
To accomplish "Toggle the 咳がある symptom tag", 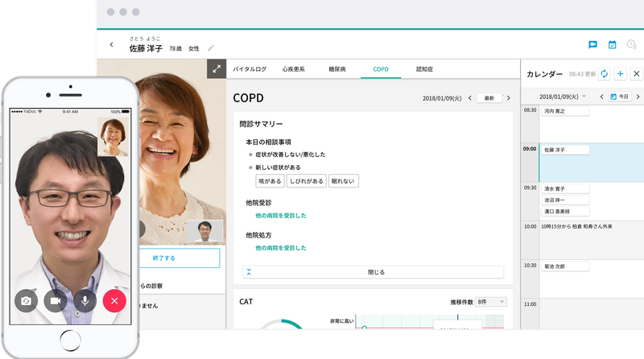I will 267,181.
